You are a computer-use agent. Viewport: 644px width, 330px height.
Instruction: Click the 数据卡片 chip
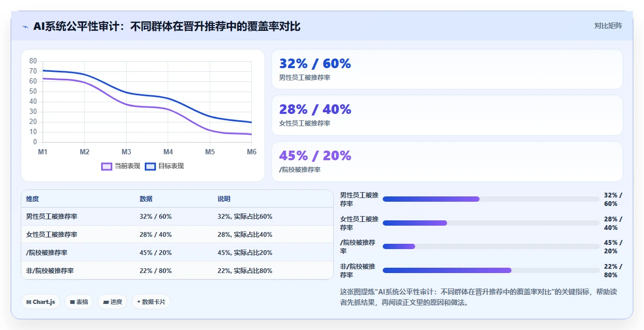[151, 302]
